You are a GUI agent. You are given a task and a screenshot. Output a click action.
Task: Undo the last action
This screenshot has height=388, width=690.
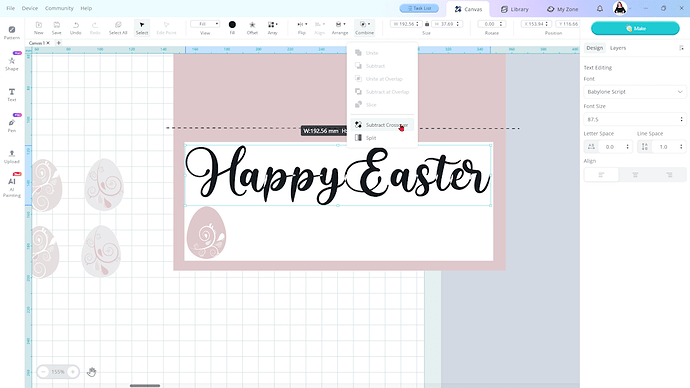(x=76, y=28)
